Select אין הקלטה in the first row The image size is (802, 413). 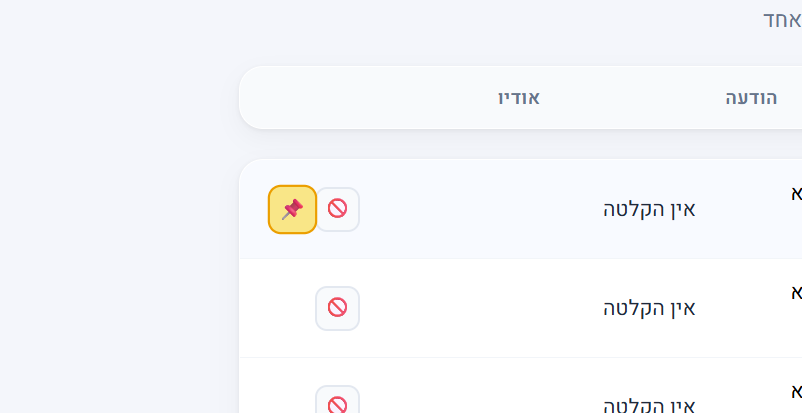click(x=649, y=209)
